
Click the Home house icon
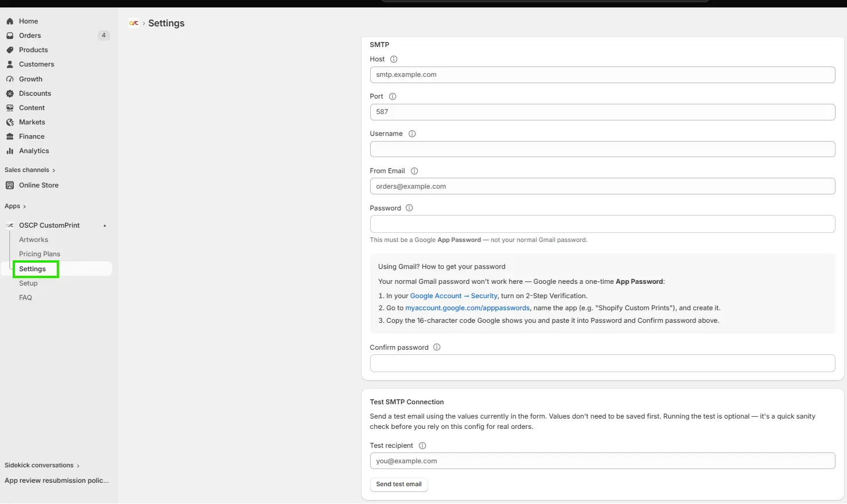(x=10, y=21)
